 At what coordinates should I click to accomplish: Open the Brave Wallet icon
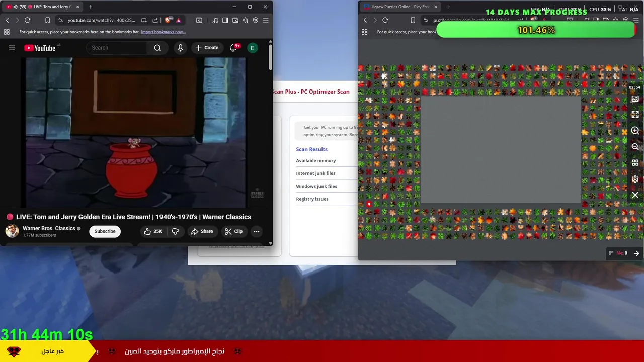tap(235, 20)
